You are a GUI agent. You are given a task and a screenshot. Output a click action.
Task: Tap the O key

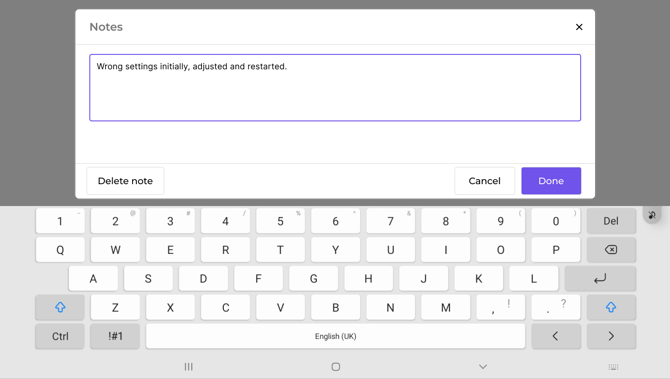pyautogui.click(x=501, y=250)
